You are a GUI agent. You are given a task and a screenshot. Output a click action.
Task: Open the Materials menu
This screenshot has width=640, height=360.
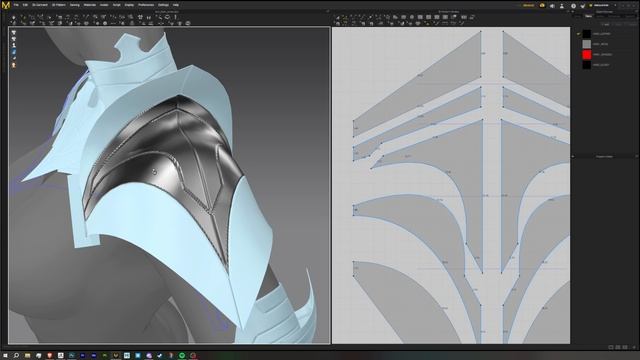[90, 5]
